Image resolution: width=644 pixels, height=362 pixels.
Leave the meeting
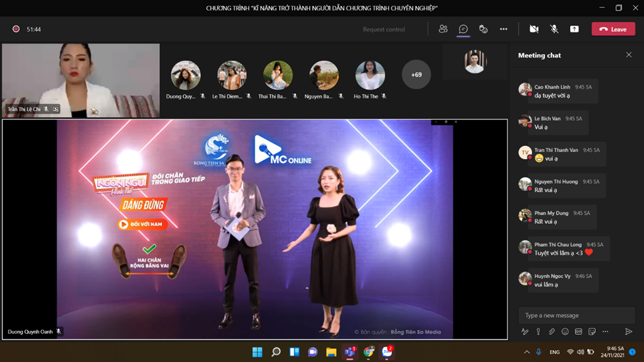(x=613, y=29)
